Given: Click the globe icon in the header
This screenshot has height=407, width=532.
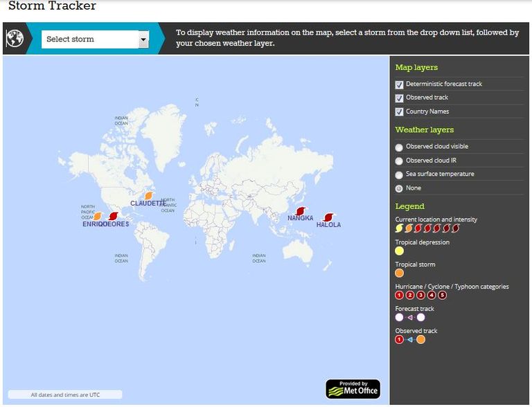Looking at the screenshot, I should (x=15, y=38).
